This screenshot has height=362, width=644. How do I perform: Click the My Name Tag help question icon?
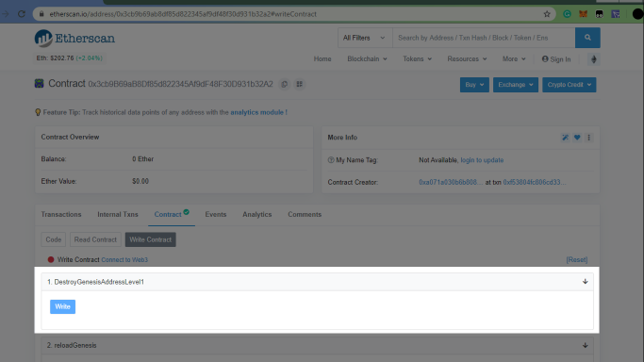click(331, 160)
